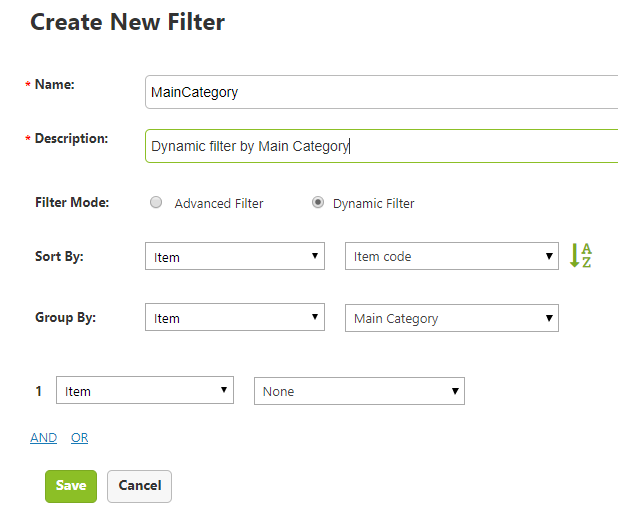This screenshot has width=618, height=522.
Task: Open the Item code sort field dropdown
Action: (452, 256)
